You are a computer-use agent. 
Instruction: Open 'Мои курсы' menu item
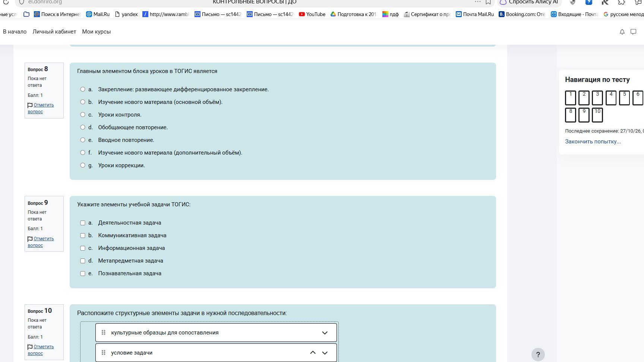96,32
